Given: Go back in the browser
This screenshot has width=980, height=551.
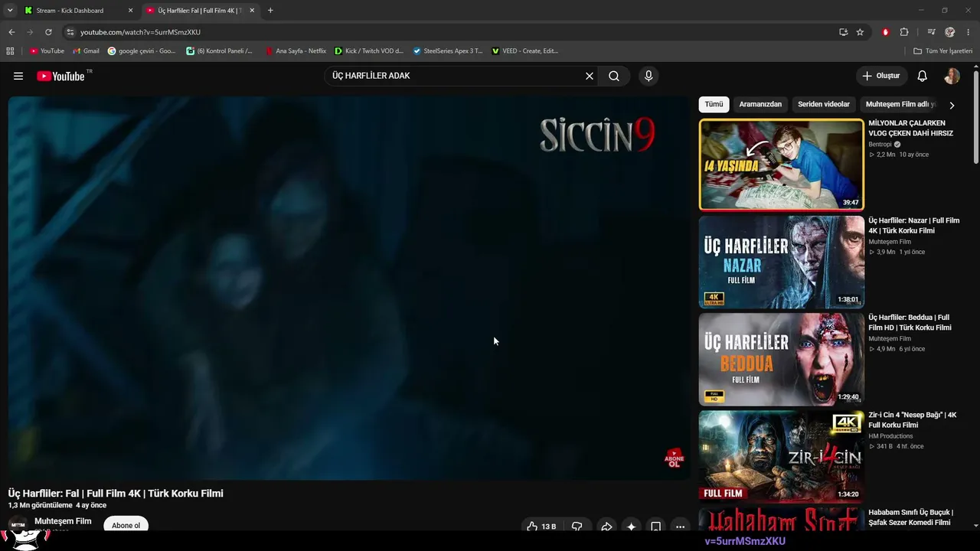Looking at the screenshot, I should pos(11,32).
